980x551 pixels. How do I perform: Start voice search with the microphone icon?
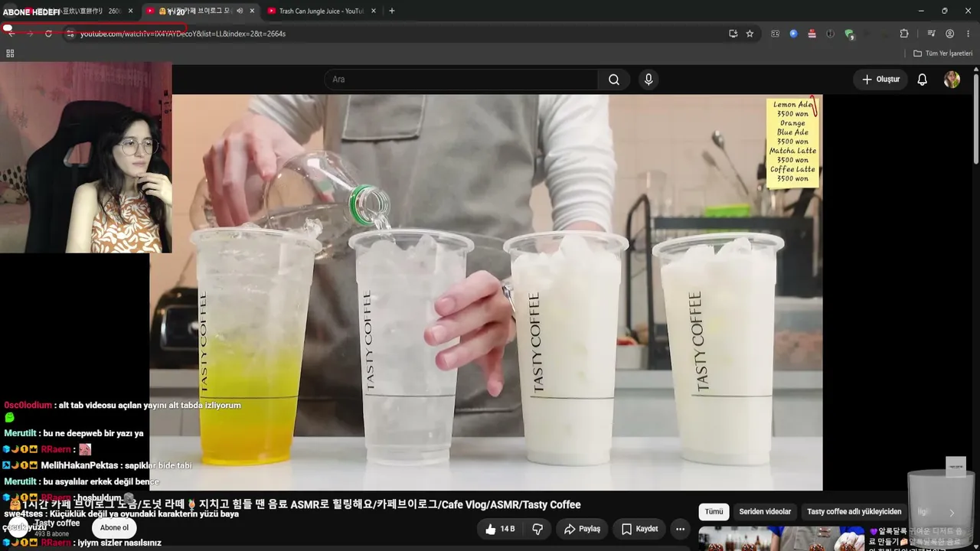point(648,80)
